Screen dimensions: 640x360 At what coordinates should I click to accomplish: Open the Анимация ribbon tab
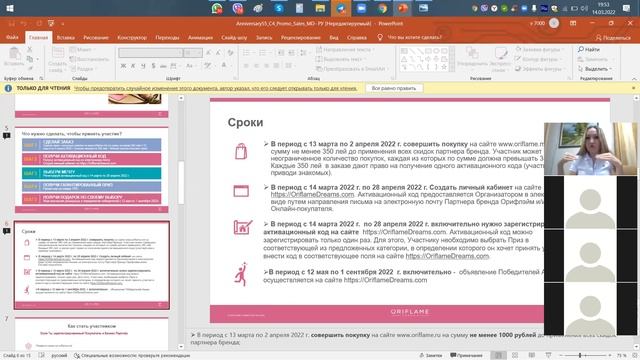200,38
